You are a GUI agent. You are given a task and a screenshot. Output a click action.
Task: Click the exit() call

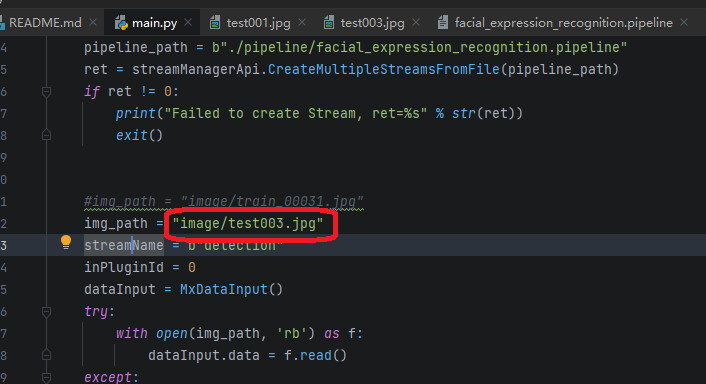[139, 135]
